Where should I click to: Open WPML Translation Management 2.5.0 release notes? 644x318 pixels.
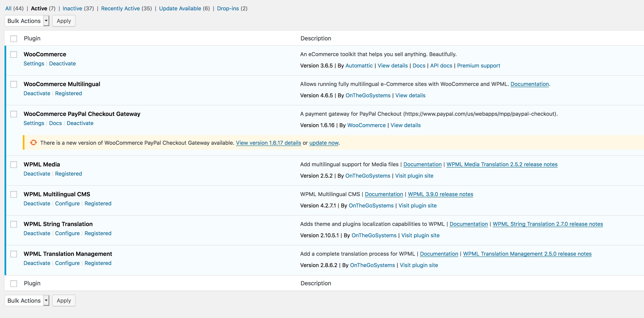527,254
